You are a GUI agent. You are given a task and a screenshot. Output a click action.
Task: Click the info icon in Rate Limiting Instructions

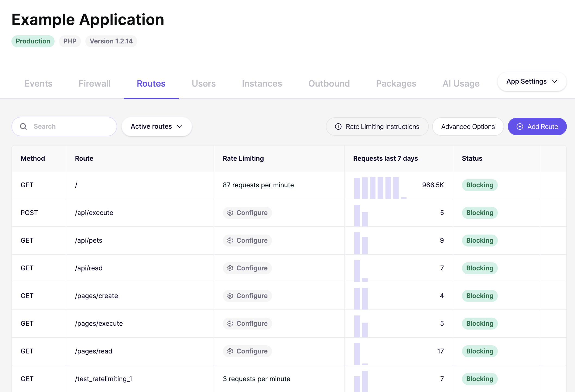pos(338,127)
